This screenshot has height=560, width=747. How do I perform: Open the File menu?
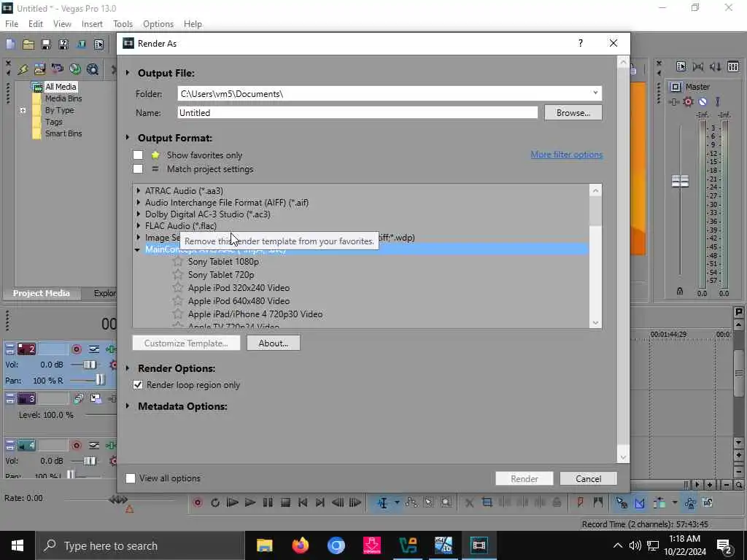(12, 24)
